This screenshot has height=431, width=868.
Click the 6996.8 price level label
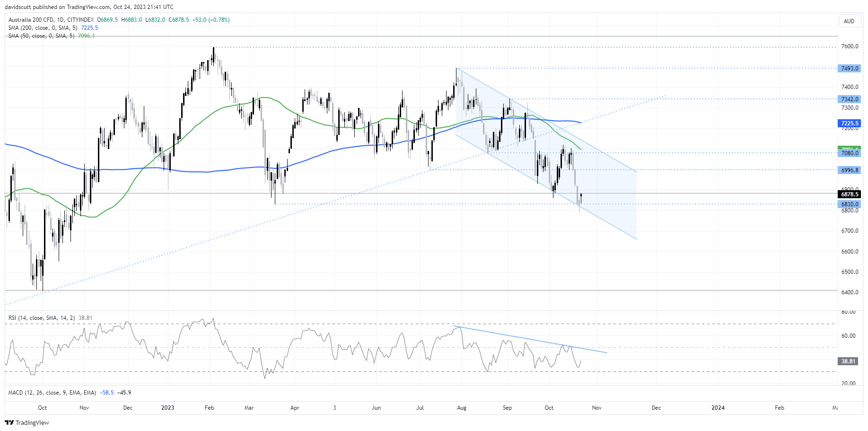[x=850, y=170]
